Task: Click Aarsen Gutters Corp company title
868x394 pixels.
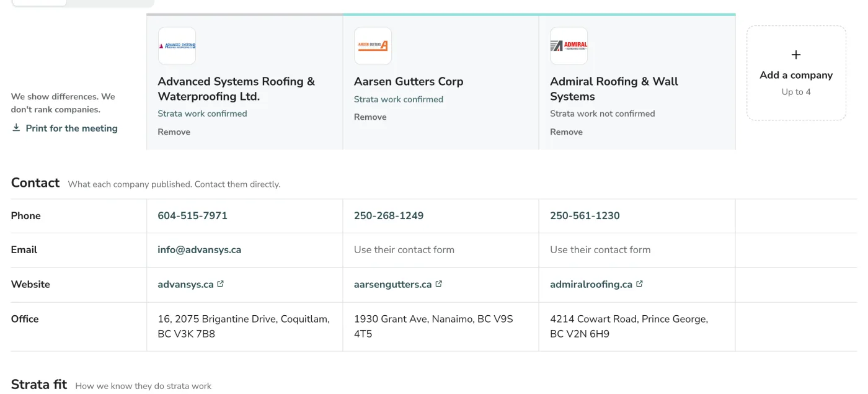Action: 409,81
